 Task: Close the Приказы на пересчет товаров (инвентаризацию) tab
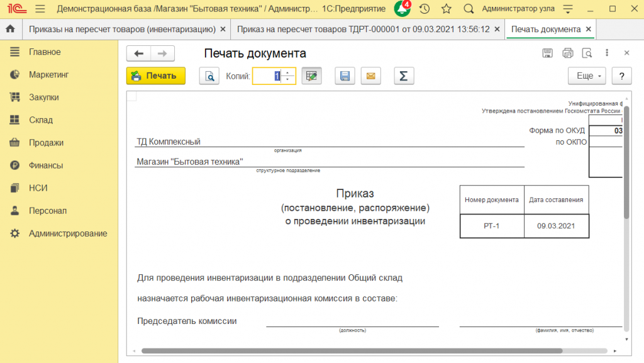coord(223,29)
